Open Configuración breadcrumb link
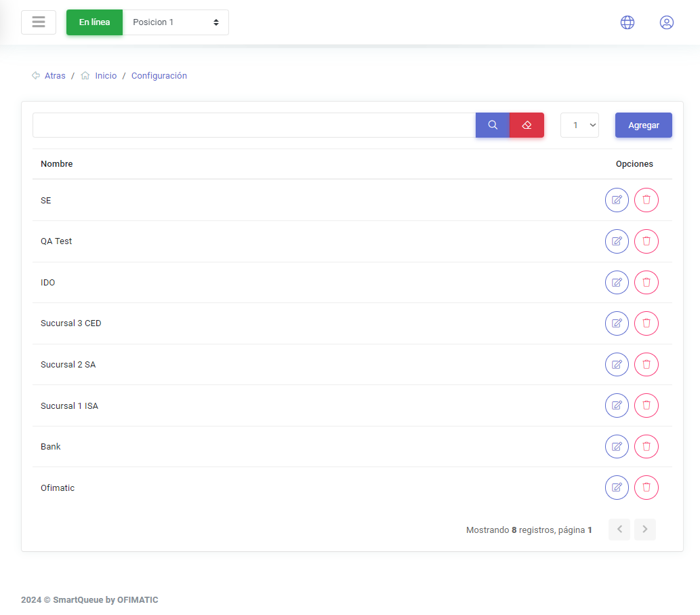The image size is (700, 615). pyautogui.click(x=159, y=76)
